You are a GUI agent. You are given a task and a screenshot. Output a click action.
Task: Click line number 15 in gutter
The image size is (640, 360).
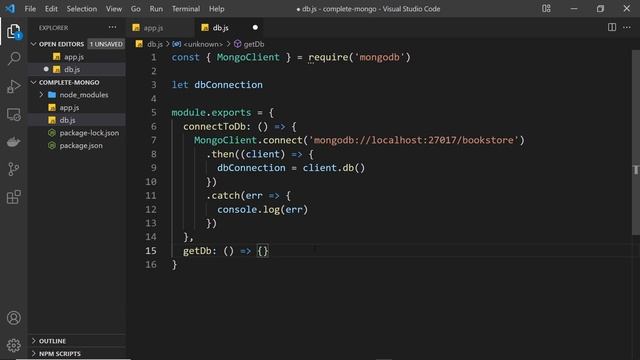click(x=151, y=251)
